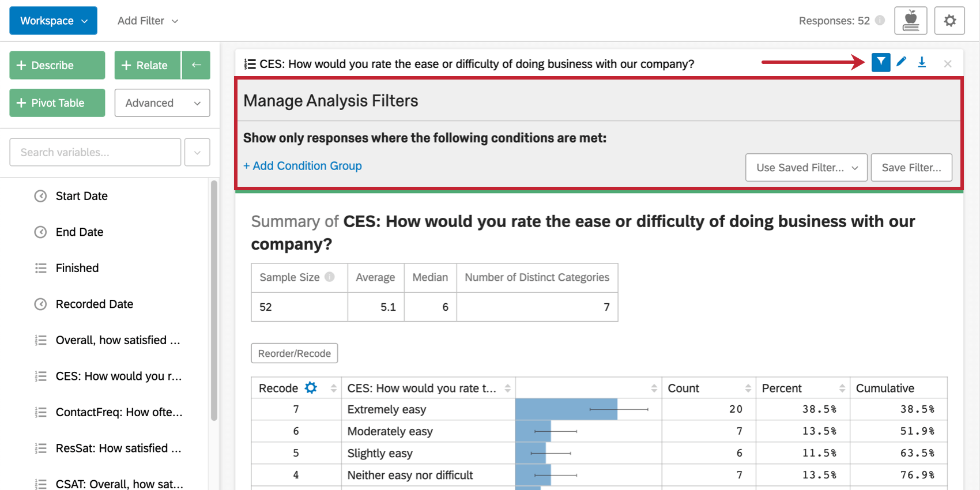Open the Add Filter menu
This screenshot has height=490, width=980.
148,21
